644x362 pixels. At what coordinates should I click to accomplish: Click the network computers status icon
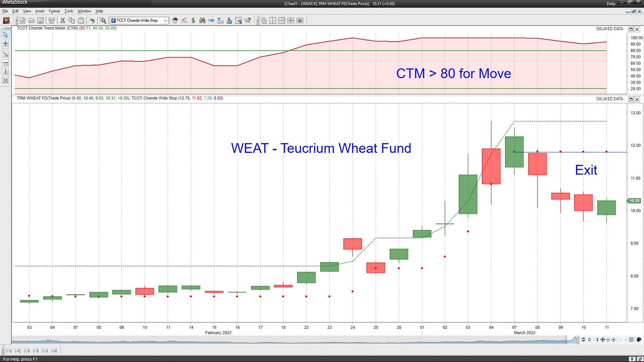pos(640,359)
